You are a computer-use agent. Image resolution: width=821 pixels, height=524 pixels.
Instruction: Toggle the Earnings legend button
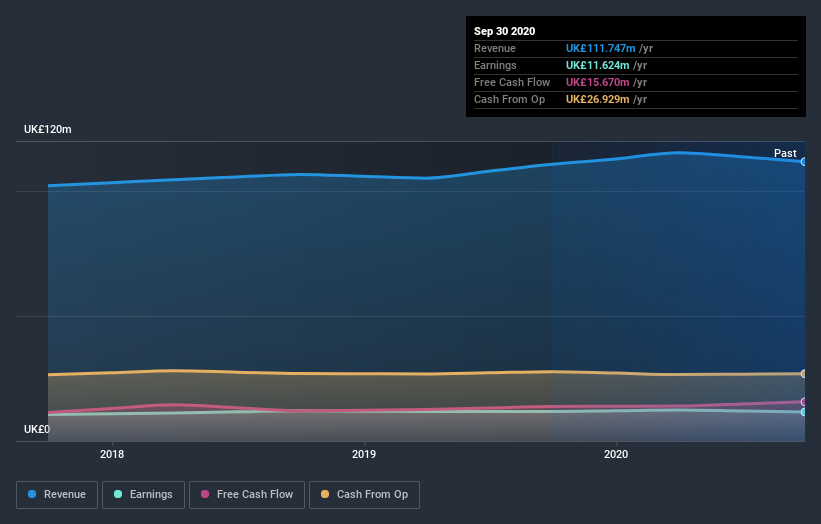coord(143,495)
